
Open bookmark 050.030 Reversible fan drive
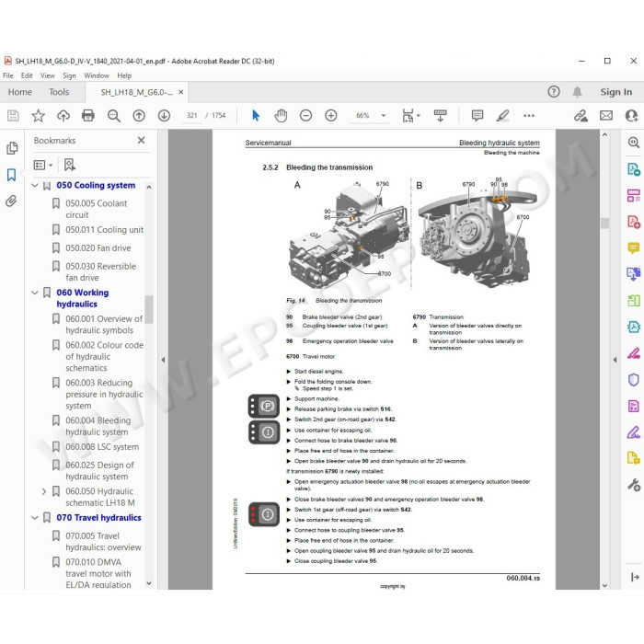[100, 272]
